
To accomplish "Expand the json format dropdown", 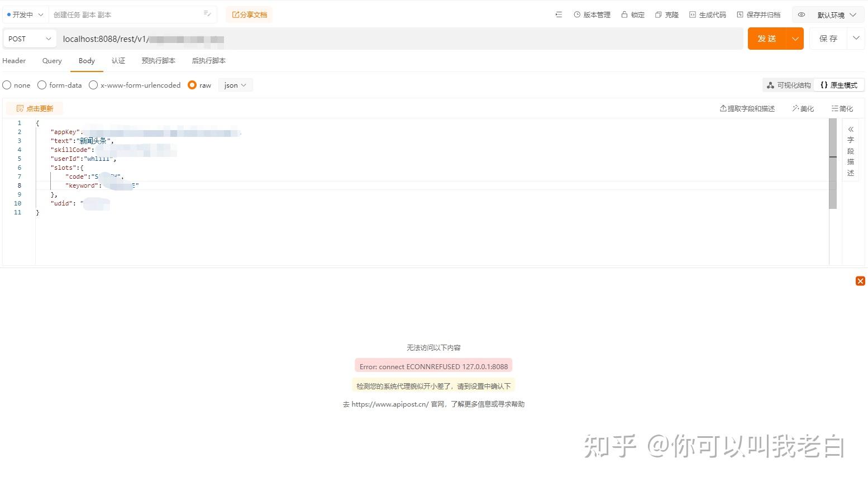I will pos(235,85).
